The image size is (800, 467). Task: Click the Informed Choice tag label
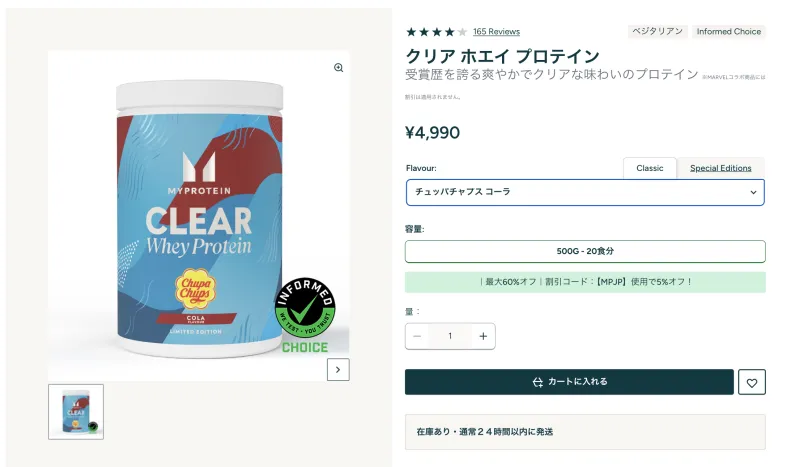pyautogui.click(x=729, y=32)
